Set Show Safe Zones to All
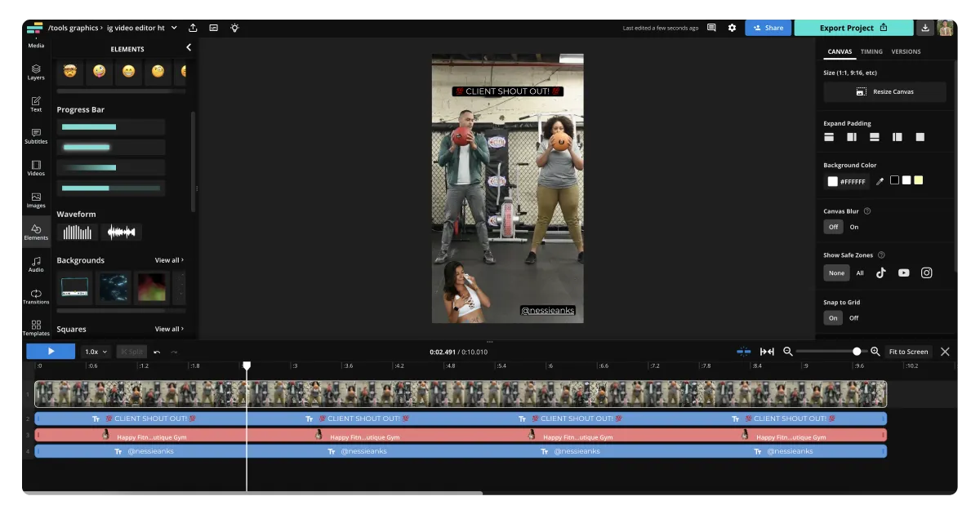980x514 pixels. 860,273
